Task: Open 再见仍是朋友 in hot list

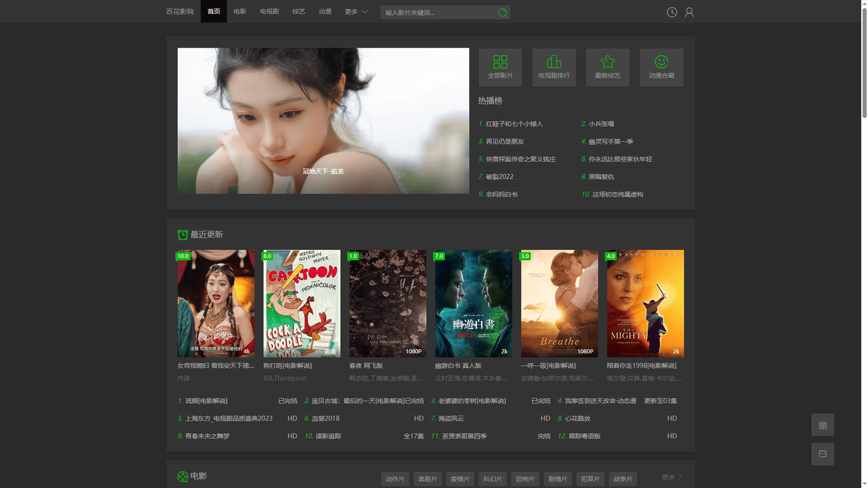Action: click(x=505, y=142)
